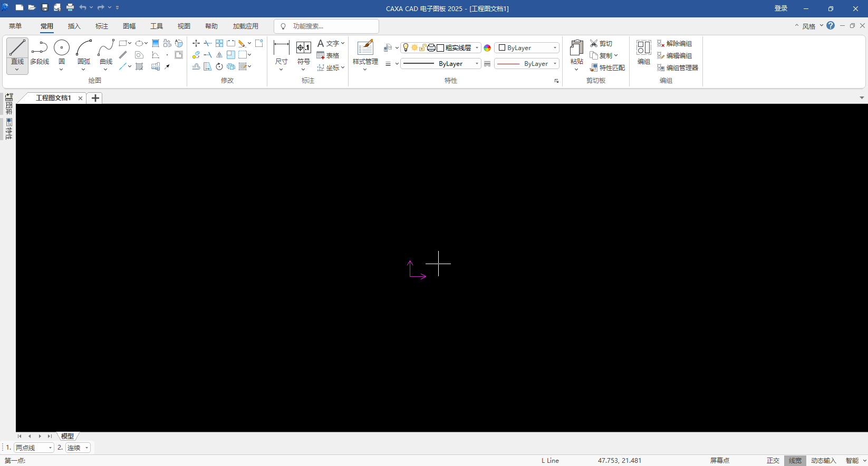Click the 登录 login button

tap(780, 8)
